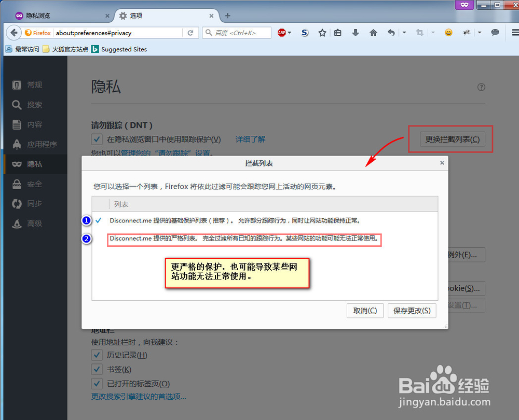This screenshot has height=420, width=519.
Task: Open the 详细了解 link
Action: 251,139
